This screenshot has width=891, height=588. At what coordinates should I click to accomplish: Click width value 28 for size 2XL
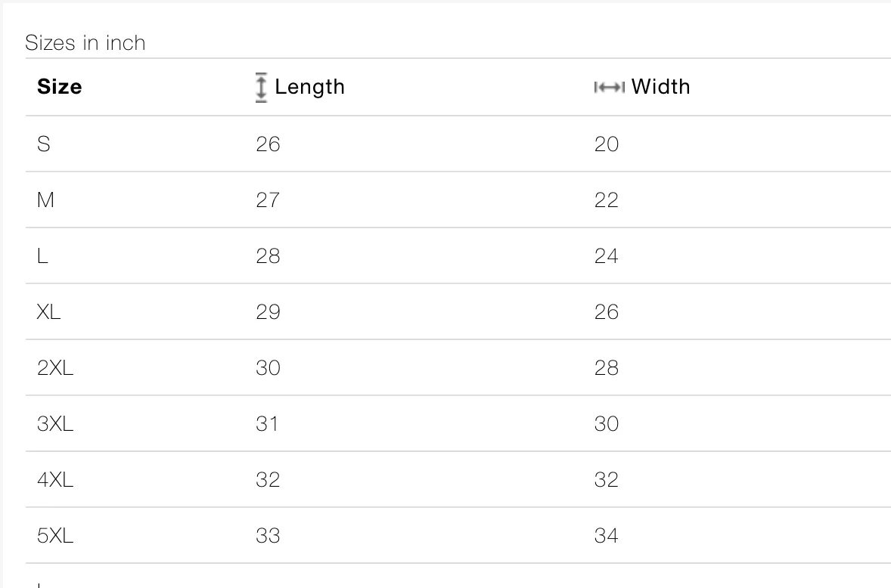coord(607,368)
